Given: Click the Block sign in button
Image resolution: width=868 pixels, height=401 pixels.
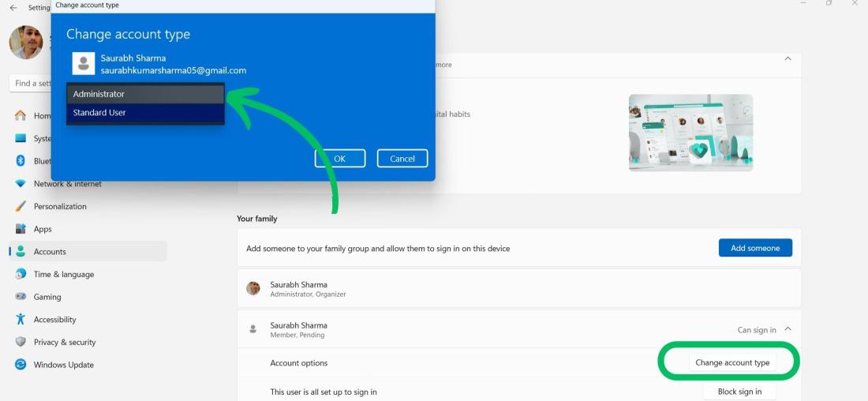Looking at the screenshot, I should [739, 392].
